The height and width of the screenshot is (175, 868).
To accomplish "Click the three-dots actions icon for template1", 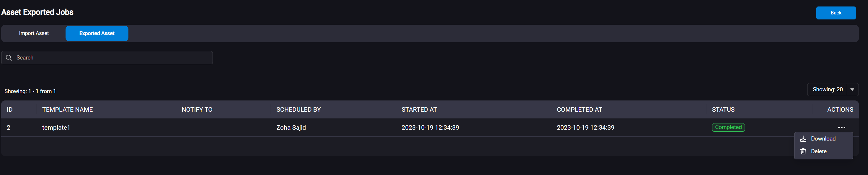I will coord(841,128).
